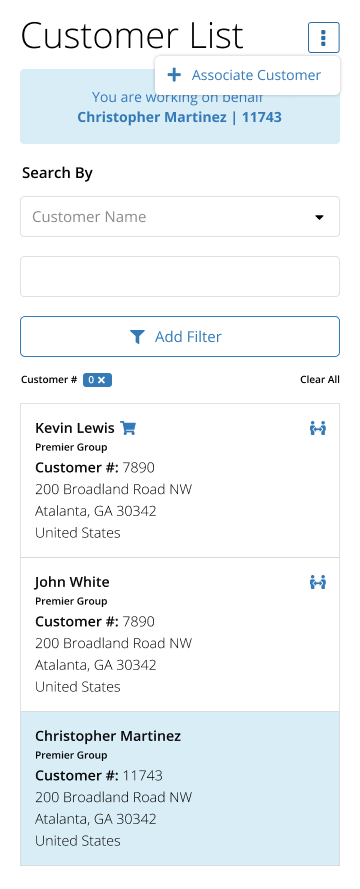This screenshot has width=360, height=889.
Task: Select the John White customer name
Action: (x=72, y=582)
